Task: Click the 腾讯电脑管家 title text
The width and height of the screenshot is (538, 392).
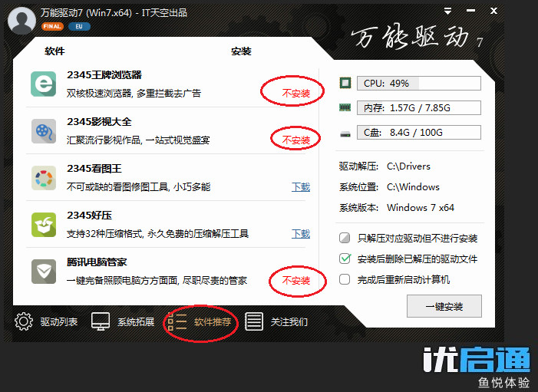Action: point(97,262)
